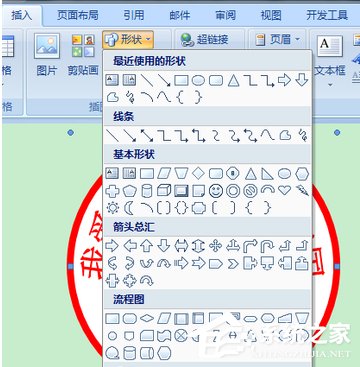
Task: Choose the donut ring shape
Action: click(233, 191)
